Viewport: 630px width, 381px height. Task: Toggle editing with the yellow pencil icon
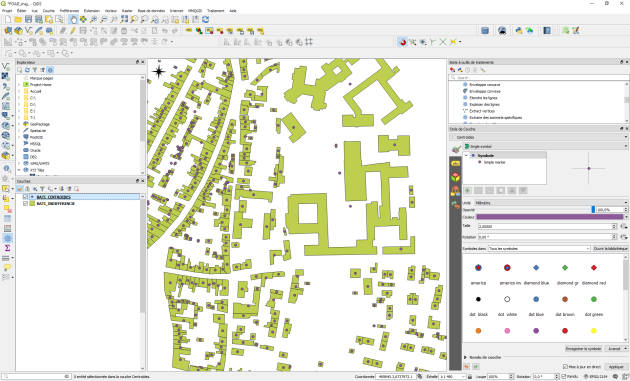73,31
